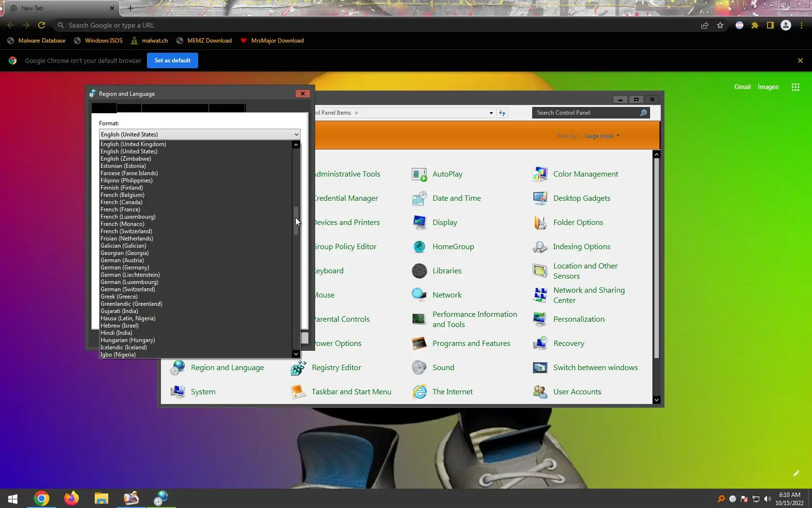Expand the Control Panel address bar dropdown arrow
This screenshot has height=508, width=812.
click(491, 113)
